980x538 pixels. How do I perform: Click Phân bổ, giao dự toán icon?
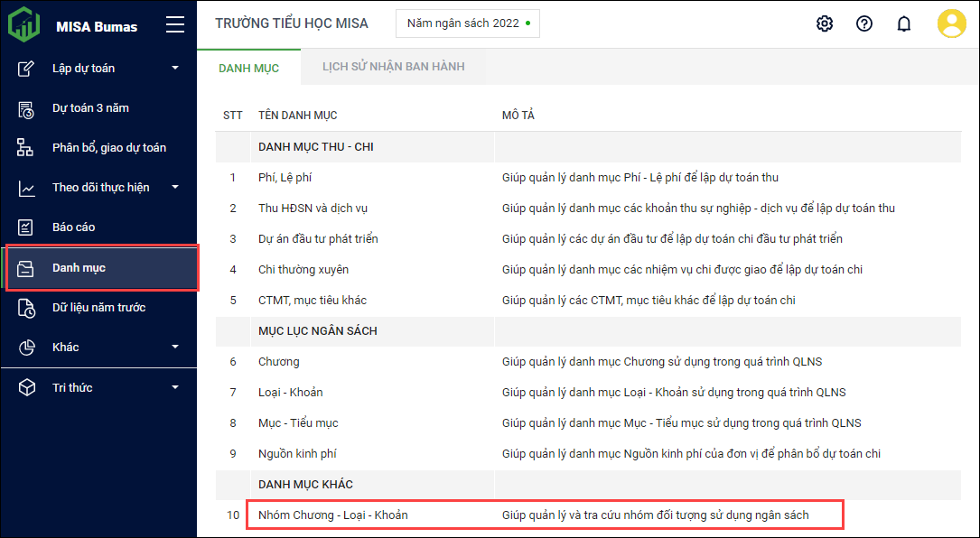tap(27, 148)
